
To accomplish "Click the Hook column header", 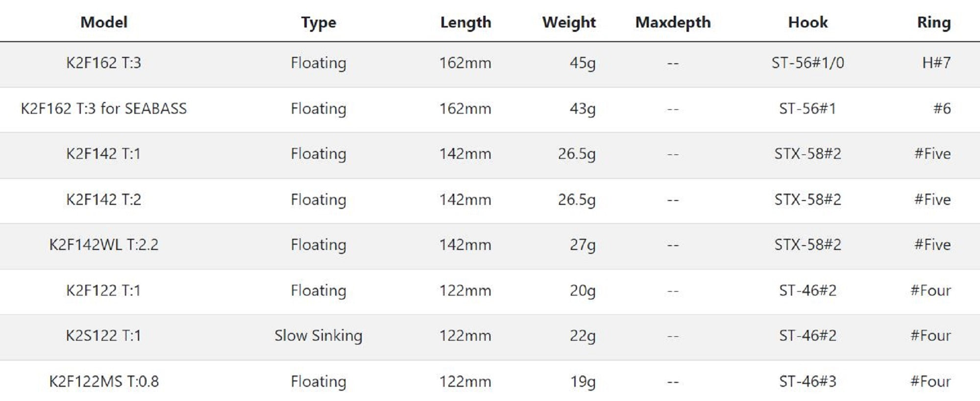I will pyautogui.click(x=808, y=22).
